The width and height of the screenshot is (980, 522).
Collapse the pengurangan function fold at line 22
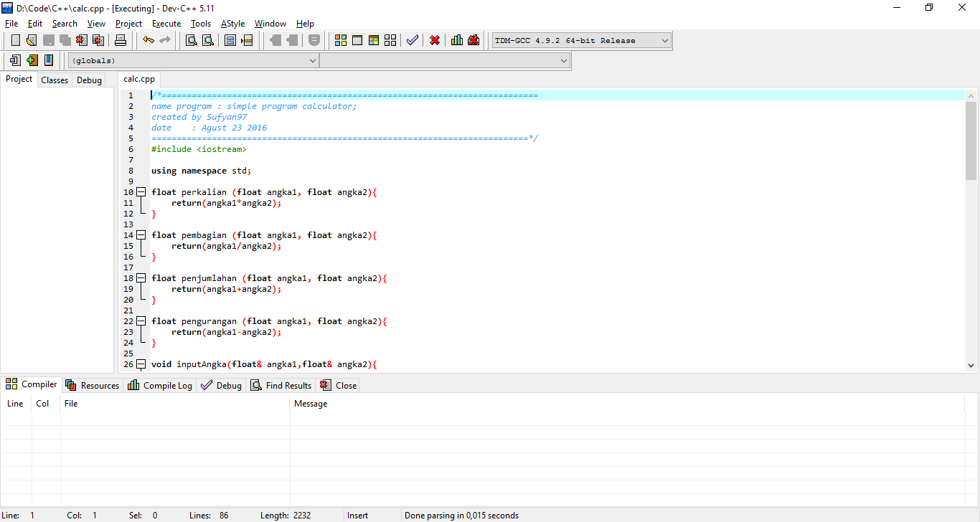coord(141,321)
